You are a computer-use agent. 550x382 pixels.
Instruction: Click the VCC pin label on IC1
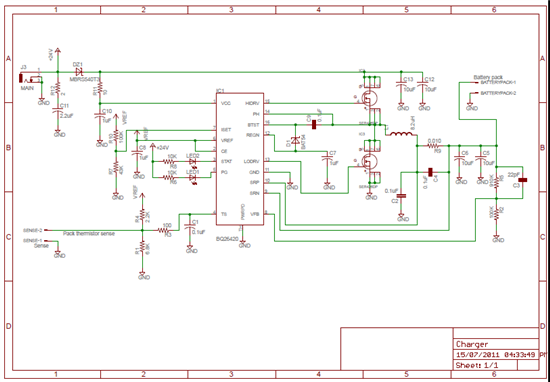226,103
